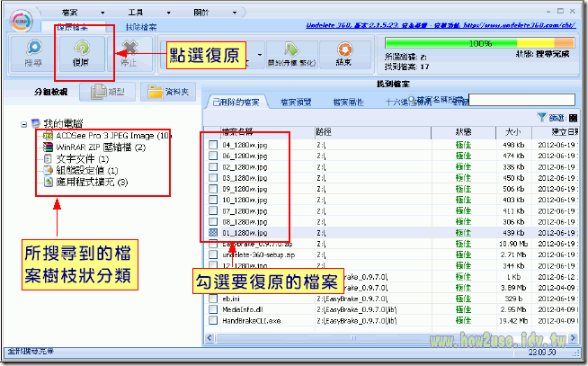Click the 結束 orange circle toolbar button
Viewport: 588px width, 366px height.
click(x=344, y=54)
